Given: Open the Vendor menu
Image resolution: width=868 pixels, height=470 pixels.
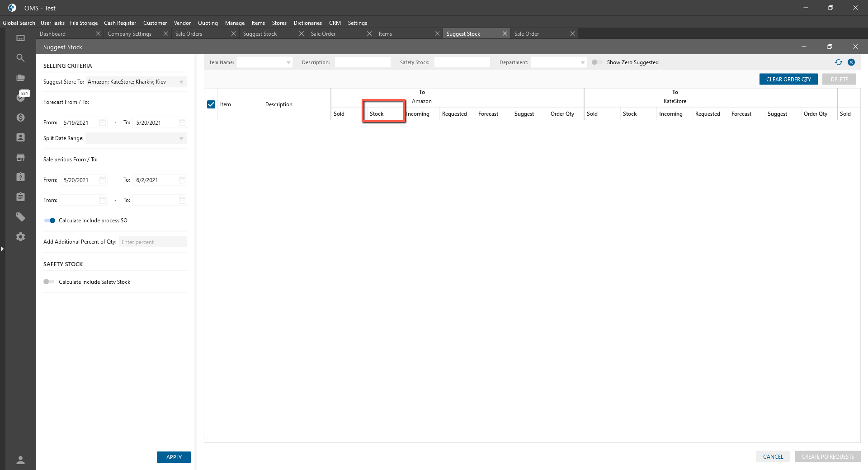Looking at the screenshot, I should (x=182, y=23).
